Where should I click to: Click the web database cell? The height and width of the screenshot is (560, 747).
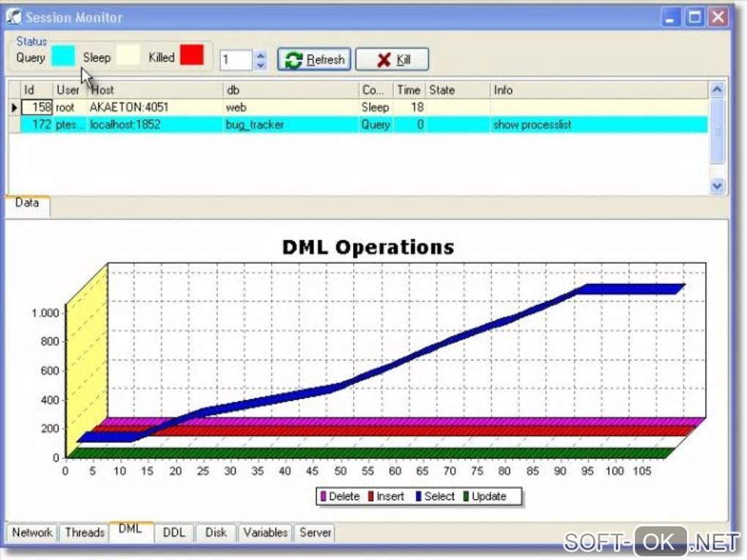pyautogui.click(x=291, y=108)
